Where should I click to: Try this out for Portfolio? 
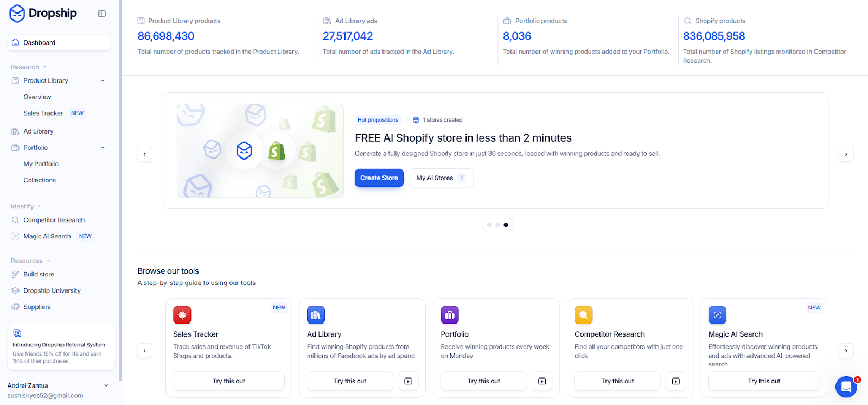(x=484, y=381)
